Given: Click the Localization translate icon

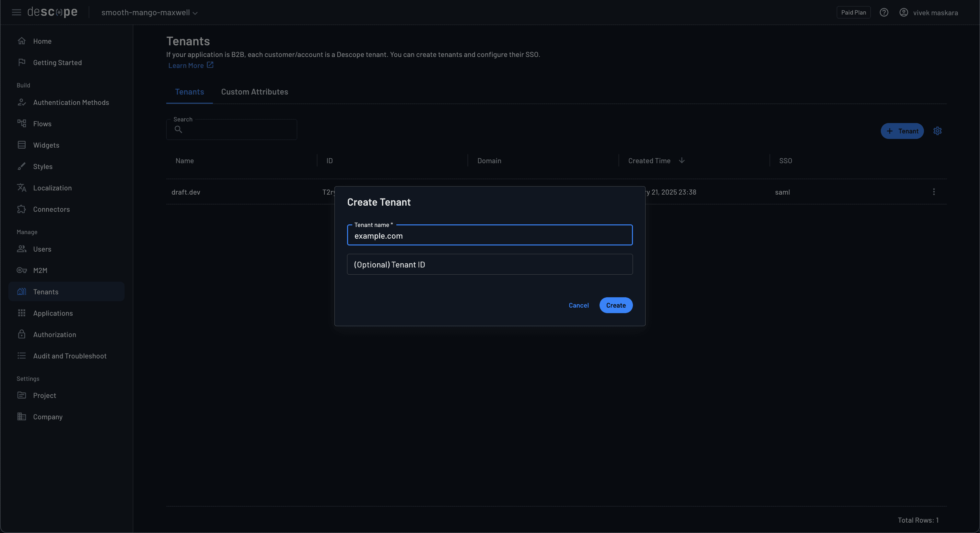Looking at the screenshot, I should tap(22, 188).
